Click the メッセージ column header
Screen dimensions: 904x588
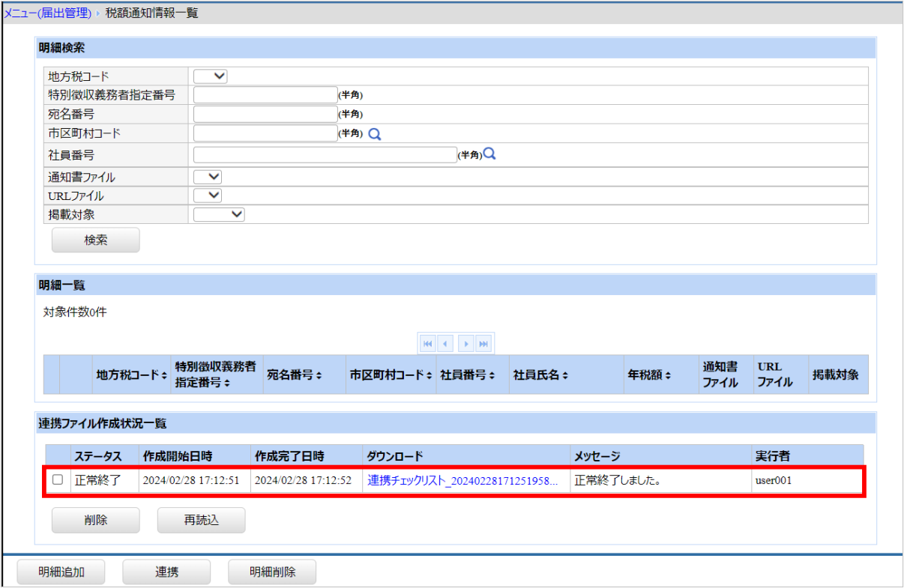pyautogui.click(x=661, y=455)
